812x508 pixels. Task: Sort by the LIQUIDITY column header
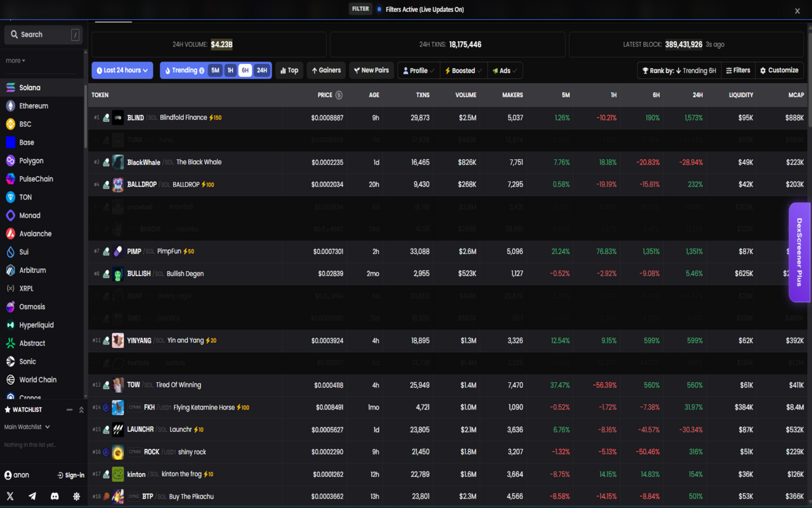(x=741, y=95)
